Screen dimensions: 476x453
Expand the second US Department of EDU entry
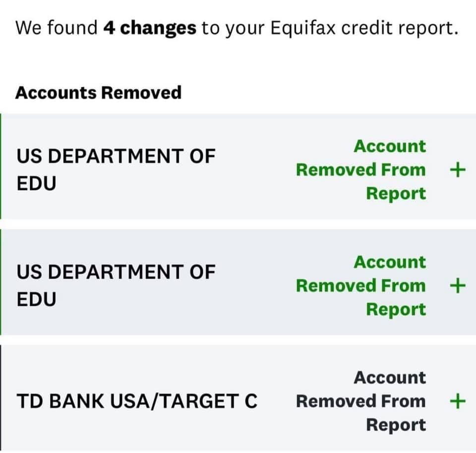(457, 285)
